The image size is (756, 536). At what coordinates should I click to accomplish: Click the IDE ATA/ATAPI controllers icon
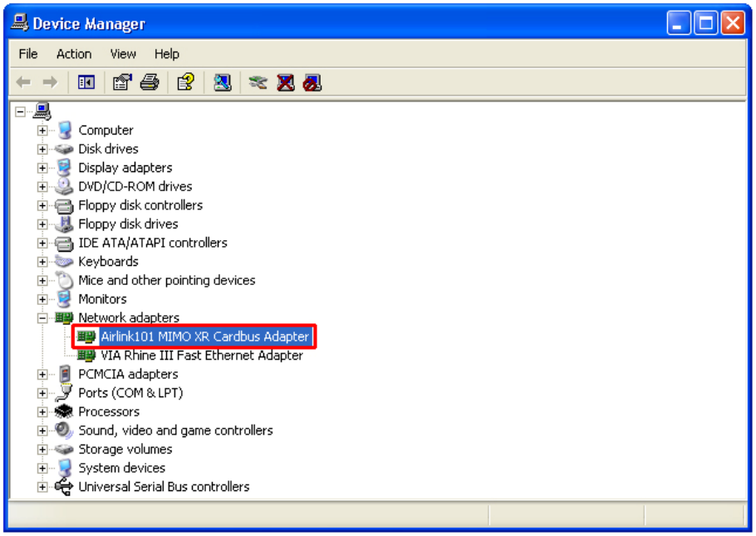point(64,243)
